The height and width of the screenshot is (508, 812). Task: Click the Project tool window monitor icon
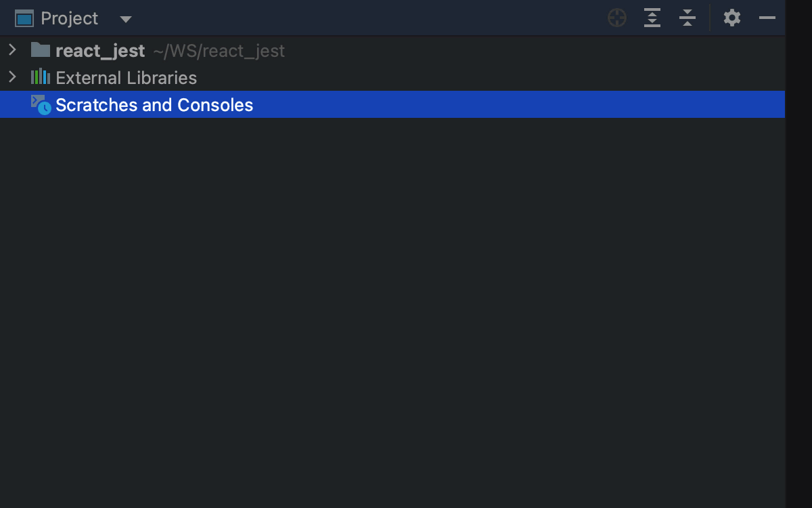coord(26,18)
